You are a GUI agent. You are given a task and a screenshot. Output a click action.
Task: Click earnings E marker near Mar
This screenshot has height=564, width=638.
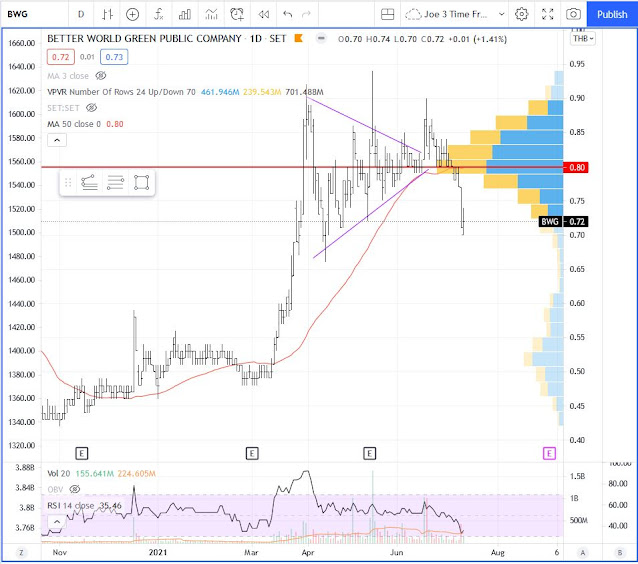pyautogui.click(x=252, y=453)
